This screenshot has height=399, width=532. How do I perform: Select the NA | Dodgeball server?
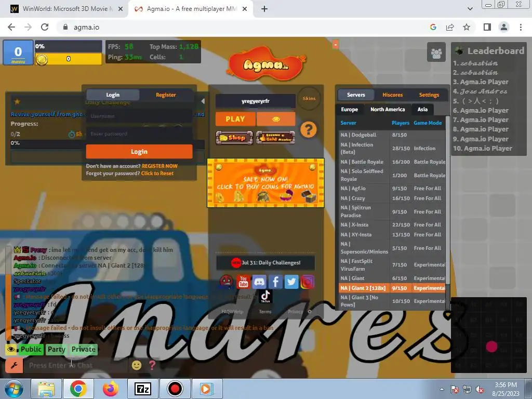tap(392, 135)
